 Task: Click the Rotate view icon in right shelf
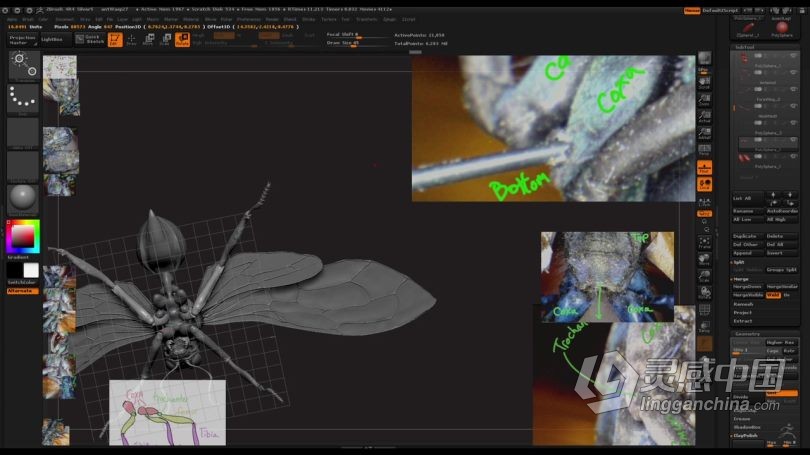[704, 293]
